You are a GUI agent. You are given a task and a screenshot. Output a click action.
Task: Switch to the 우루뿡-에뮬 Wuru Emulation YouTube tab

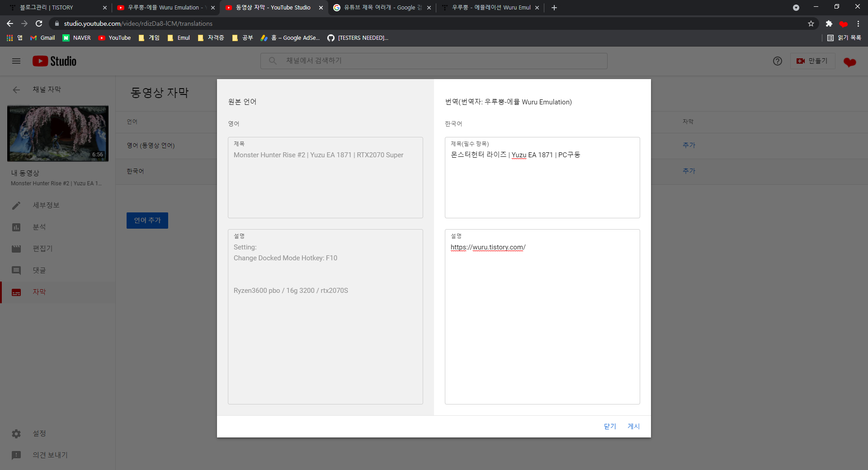pos(165,8)
